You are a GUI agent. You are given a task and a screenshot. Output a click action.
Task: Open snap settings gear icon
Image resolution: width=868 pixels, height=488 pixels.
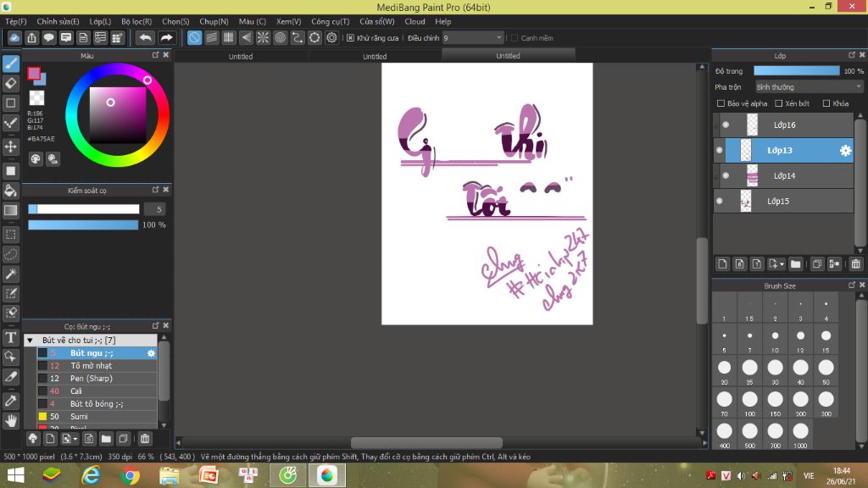pyautogui.click(x=331, y=37)
